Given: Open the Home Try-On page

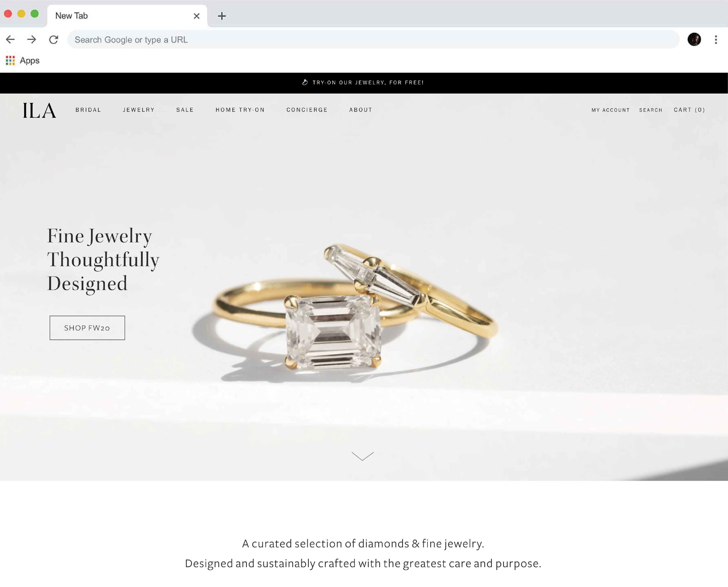Looking at the screenshot, I should point(240,110).
